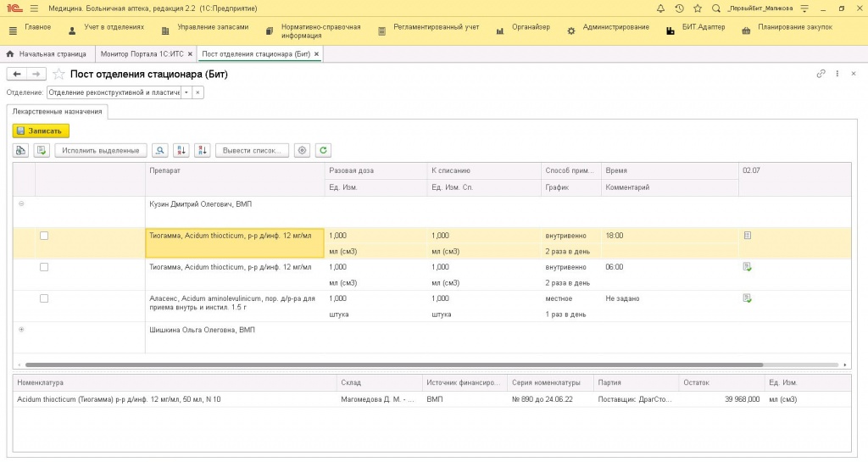Tick checkbox for Тиогамма 06:00 row
This screenshot has height=462, width=868.
[44, 267]
